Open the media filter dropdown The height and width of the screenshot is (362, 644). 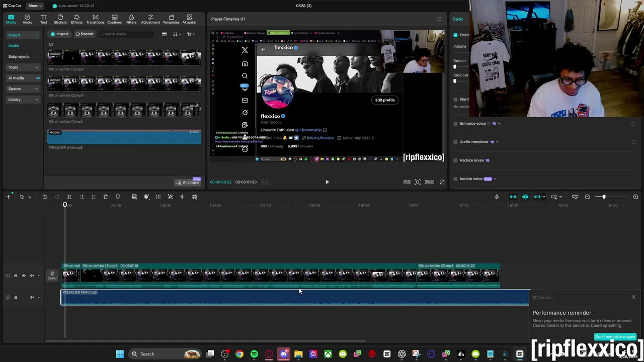tap(190, 34)
